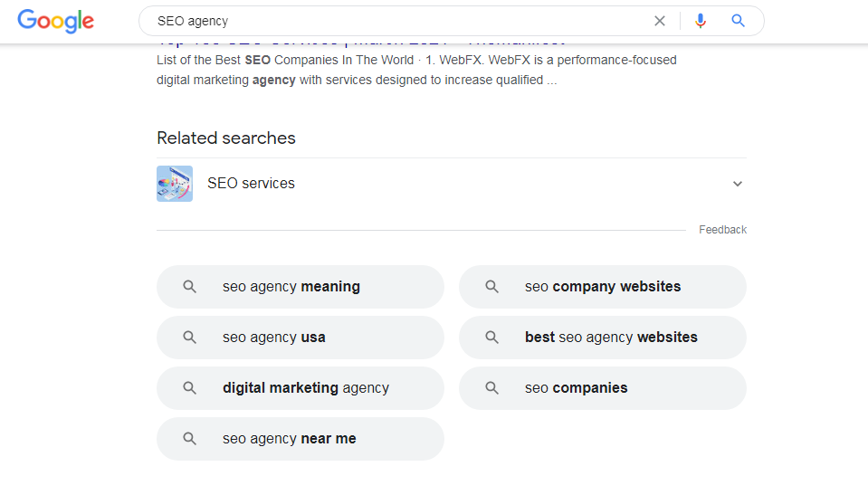Click the SEO services related search text

tap(251, 184)
